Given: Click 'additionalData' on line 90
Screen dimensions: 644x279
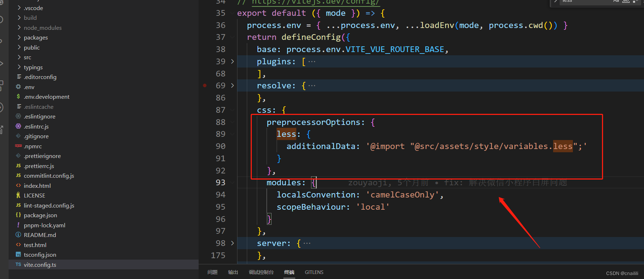Looking at the screenshot, I should tap(321, 146).
